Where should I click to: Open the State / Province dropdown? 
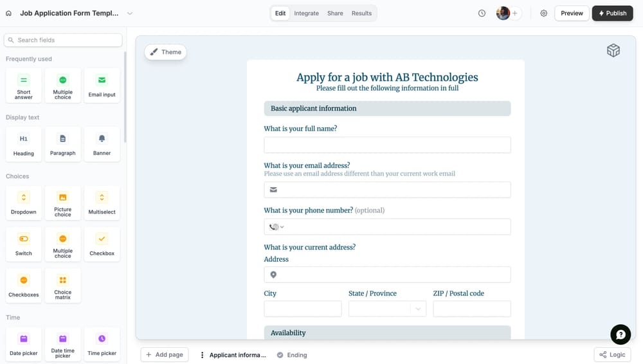click(x=387, y=309)
